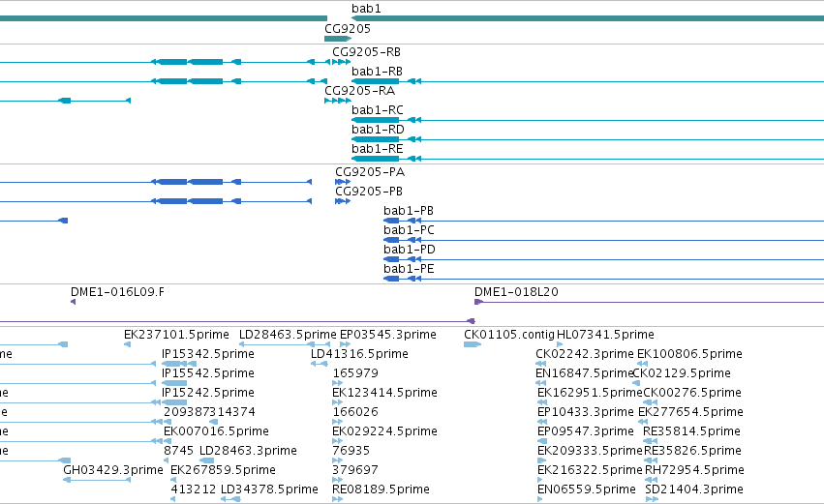Click the bab1-PC protein label
The image size is (824, 504).
click(409, 230)
